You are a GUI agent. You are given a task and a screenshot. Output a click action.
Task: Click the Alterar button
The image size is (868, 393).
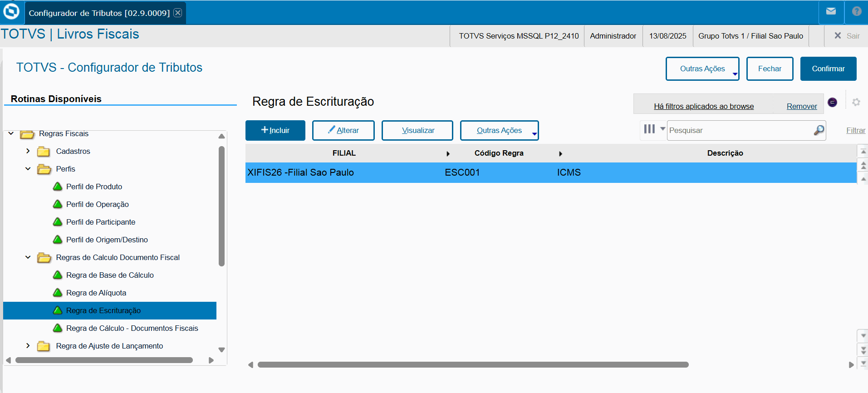343,130
